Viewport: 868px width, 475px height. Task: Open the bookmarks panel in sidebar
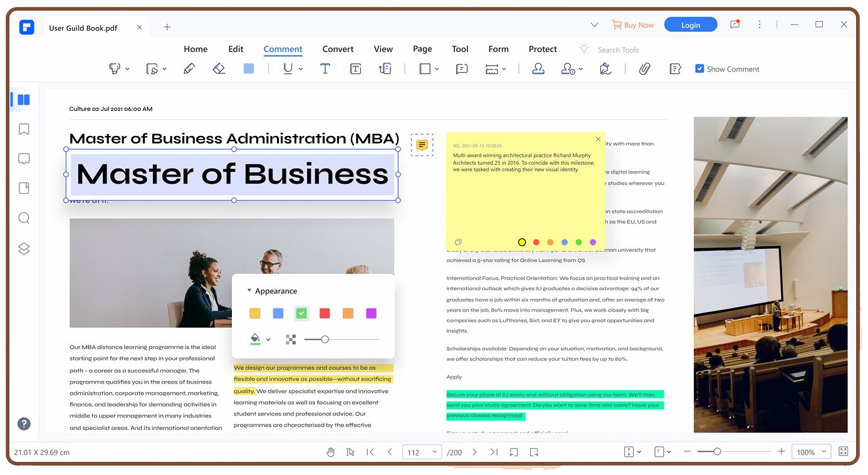(x=24, y=129)
